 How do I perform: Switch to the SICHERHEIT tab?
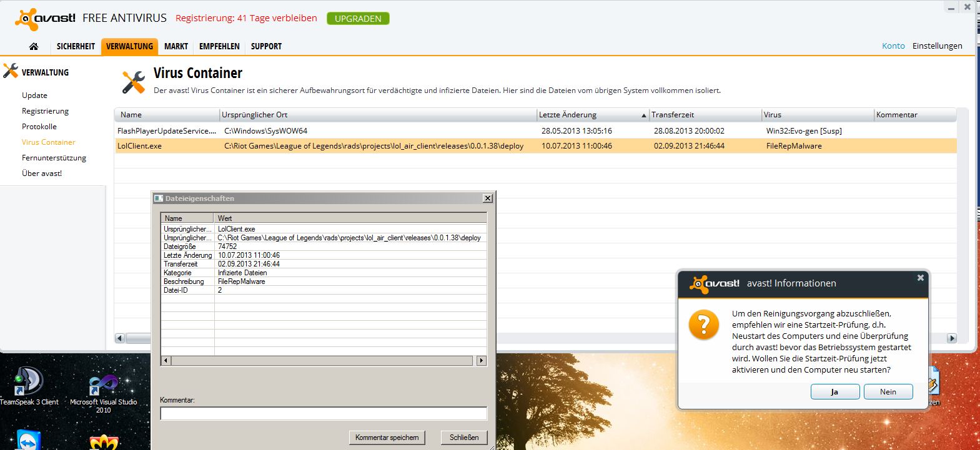coord(76,46)
